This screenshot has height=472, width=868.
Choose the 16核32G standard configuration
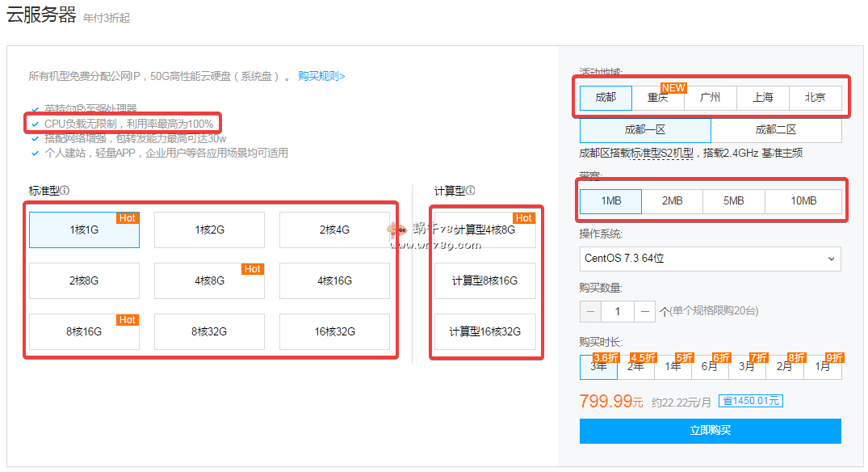pos(334,331)
